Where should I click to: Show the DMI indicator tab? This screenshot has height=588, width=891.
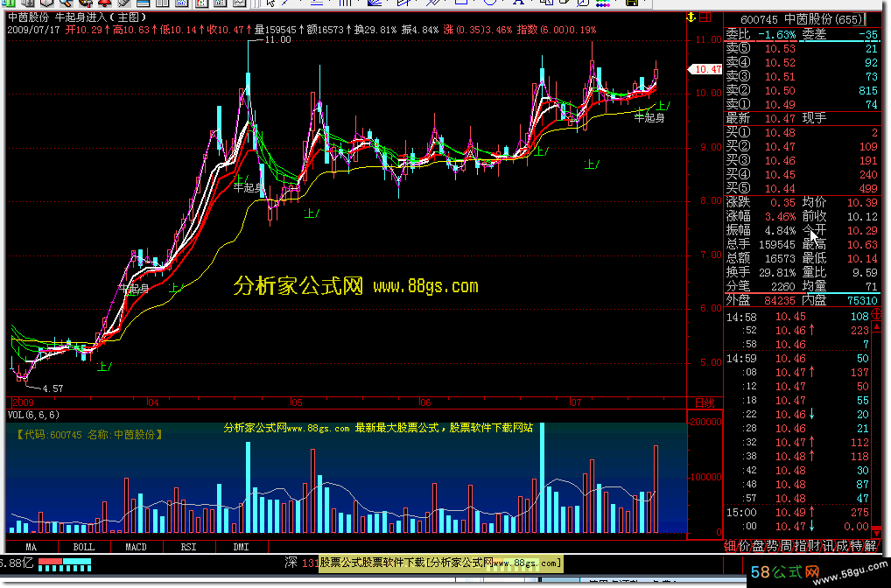click(x=241, y=547)
